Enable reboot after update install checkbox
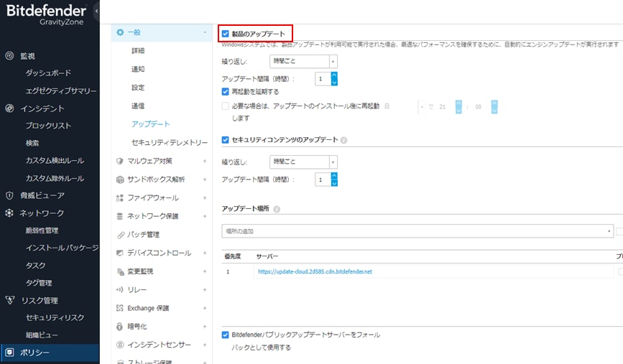The image size is (623, 364). click(x=226, y=106)
